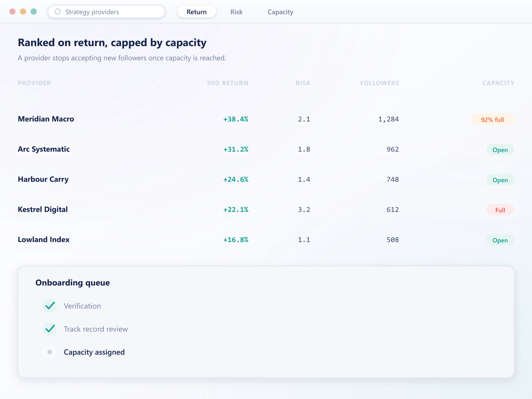
Task: Sort by the FOLLOWERS column header
Action: point(379,83)
